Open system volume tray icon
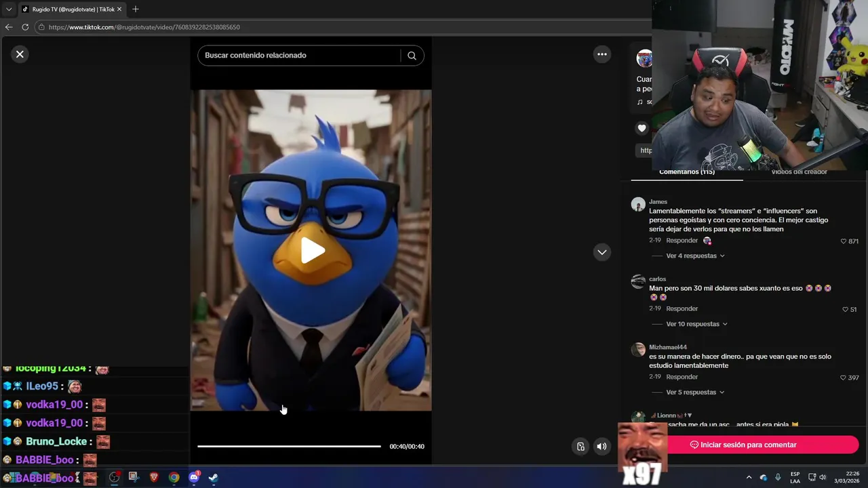The height and width of the screenshot is (488, 868). point(823,477)
